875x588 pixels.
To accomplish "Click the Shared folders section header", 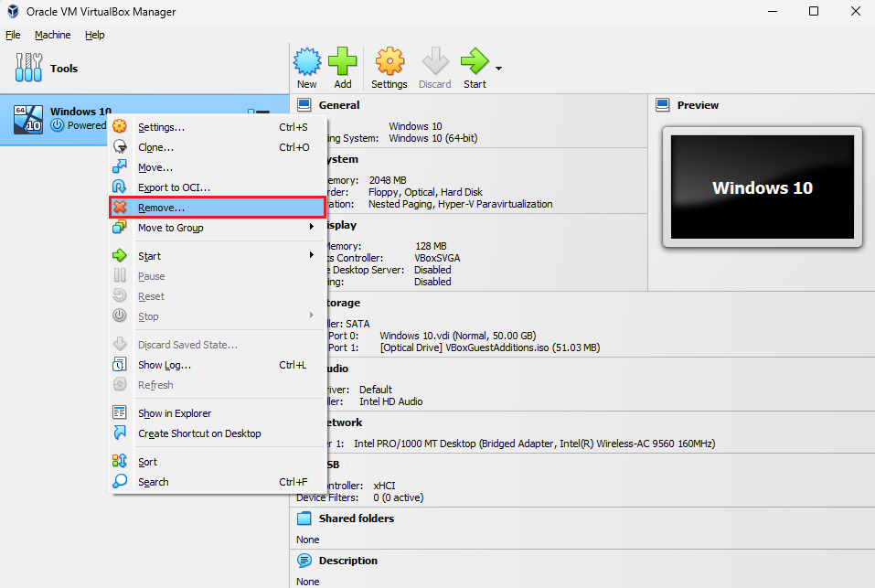I will pyautogui.click(x=356, y=519).
